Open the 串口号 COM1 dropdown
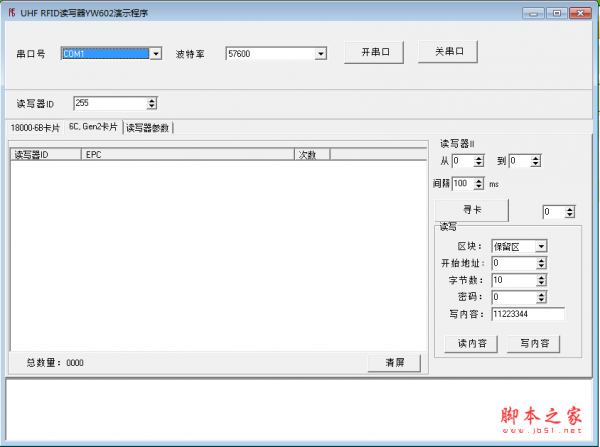Viewport: 600px width, 447px height. 156,54
